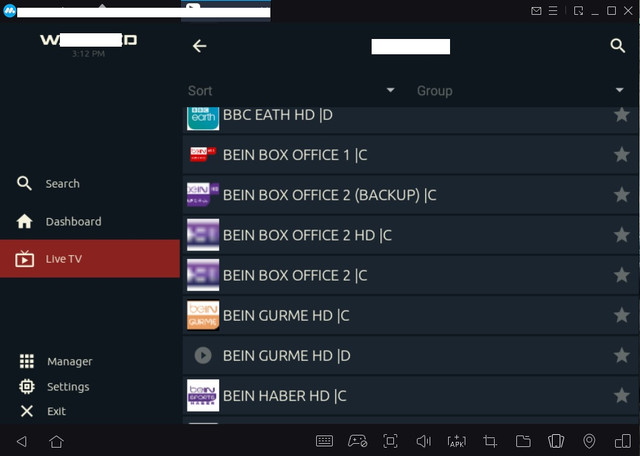Open the Sort dropdown
This screenshot has height=456, width=640.
click(291, 90)
